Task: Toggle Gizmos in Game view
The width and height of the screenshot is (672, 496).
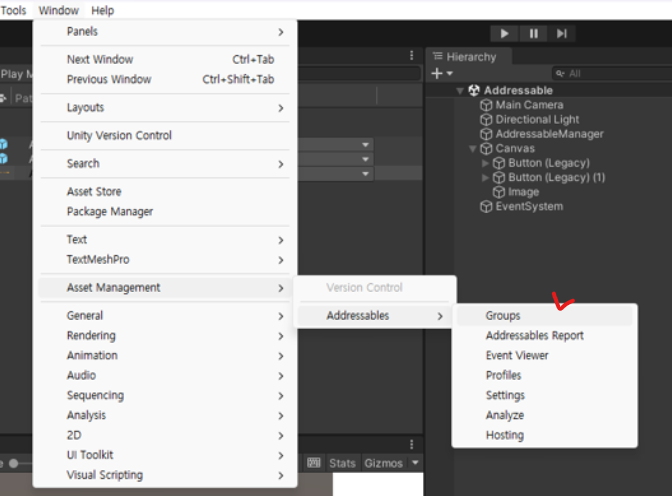Action: (384, 463)
